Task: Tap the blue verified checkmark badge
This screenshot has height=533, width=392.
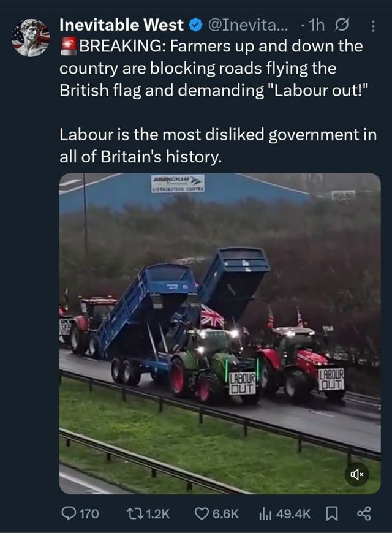Action: coord(195,26)
